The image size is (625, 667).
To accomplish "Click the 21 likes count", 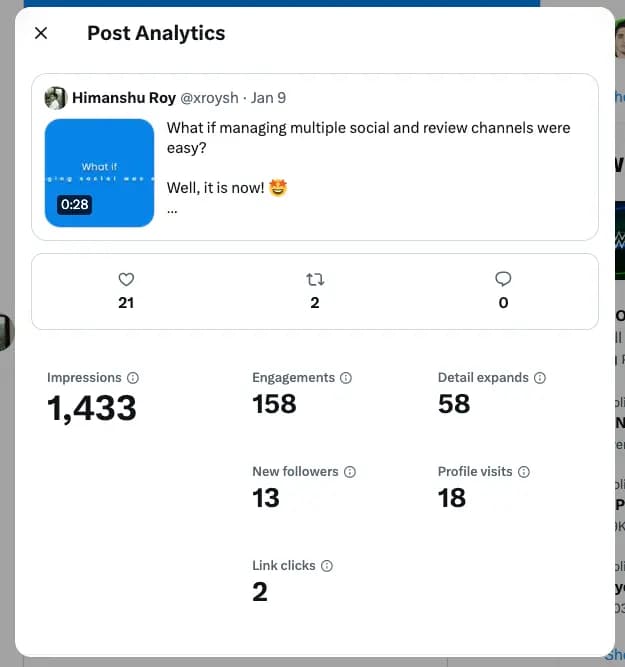I will click(126, 303).
